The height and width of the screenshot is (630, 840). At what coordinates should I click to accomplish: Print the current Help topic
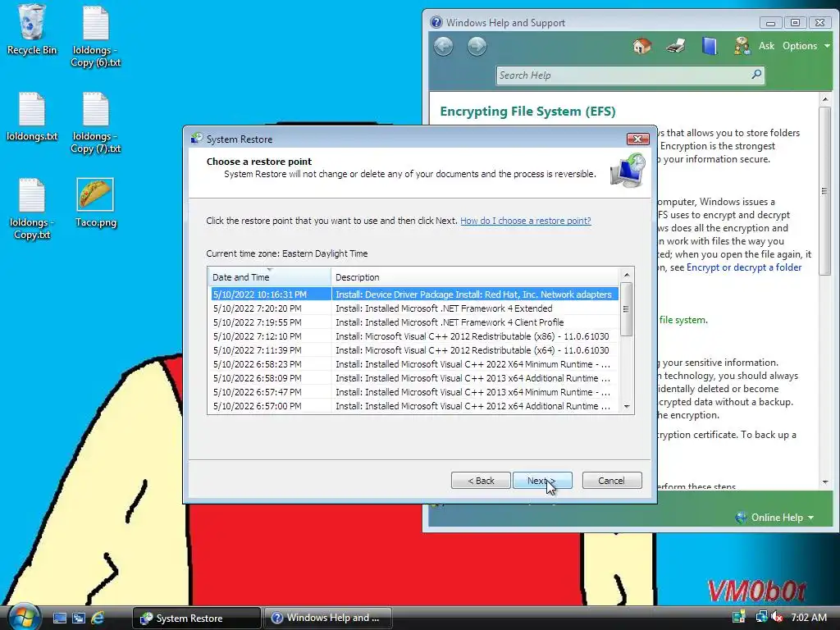tap(676, 46)
